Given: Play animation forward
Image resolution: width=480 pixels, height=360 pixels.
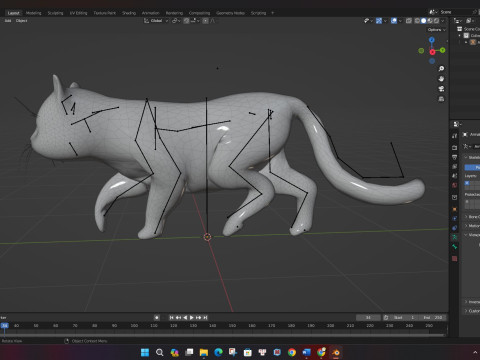Looking at the screenshot, I should tap(192, 318).
